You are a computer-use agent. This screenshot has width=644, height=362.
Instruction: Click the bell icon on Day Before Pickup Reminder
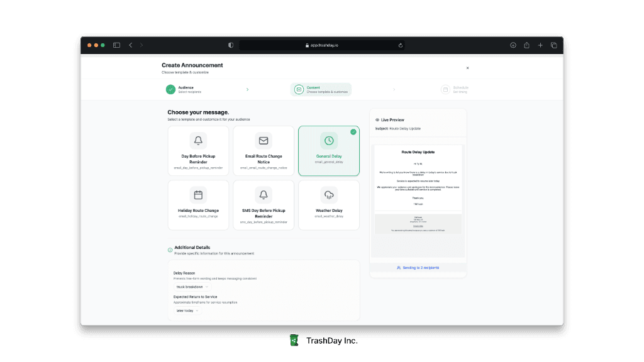tap(197, 140)
